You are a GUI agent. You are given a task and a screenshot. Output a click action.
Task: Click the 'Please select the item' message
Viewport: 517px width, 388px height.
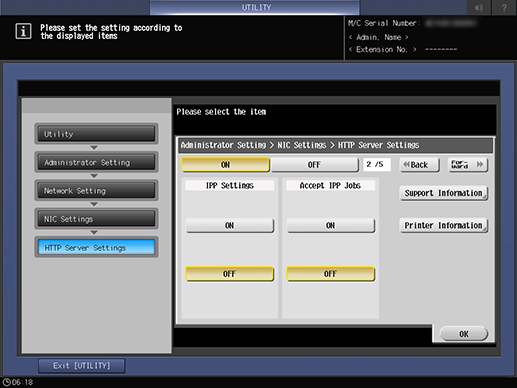click(221, 112)
